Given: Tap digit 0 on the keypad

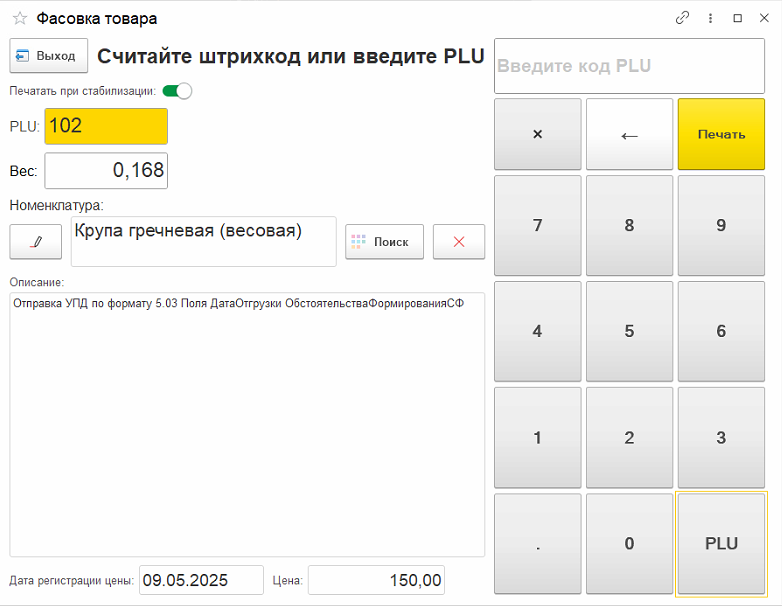Looking at the screenshot, I should point(629,544).
